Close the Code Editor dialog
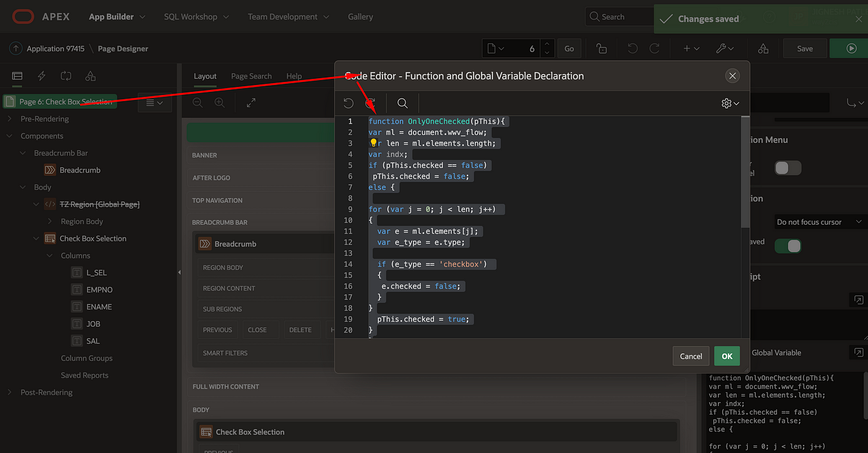Viewport: 868px width, 453px height. 732,76
